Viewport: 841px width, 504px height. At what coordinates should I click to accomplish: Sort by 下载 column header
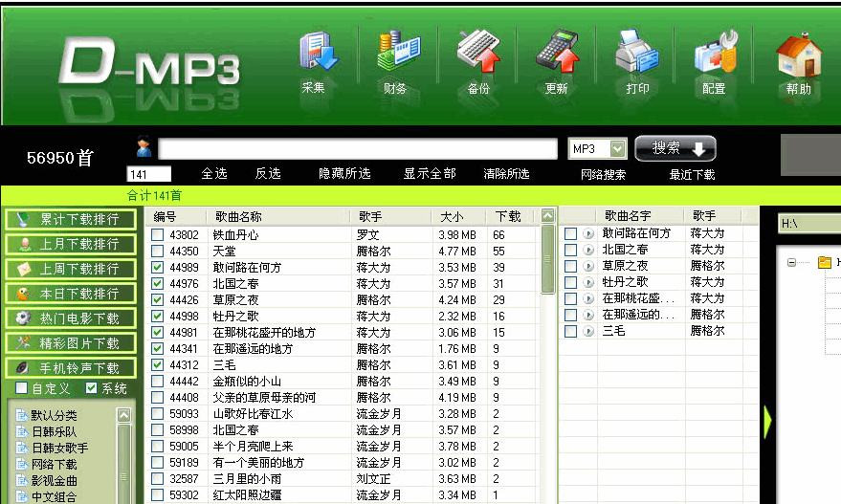click(511, 216)
